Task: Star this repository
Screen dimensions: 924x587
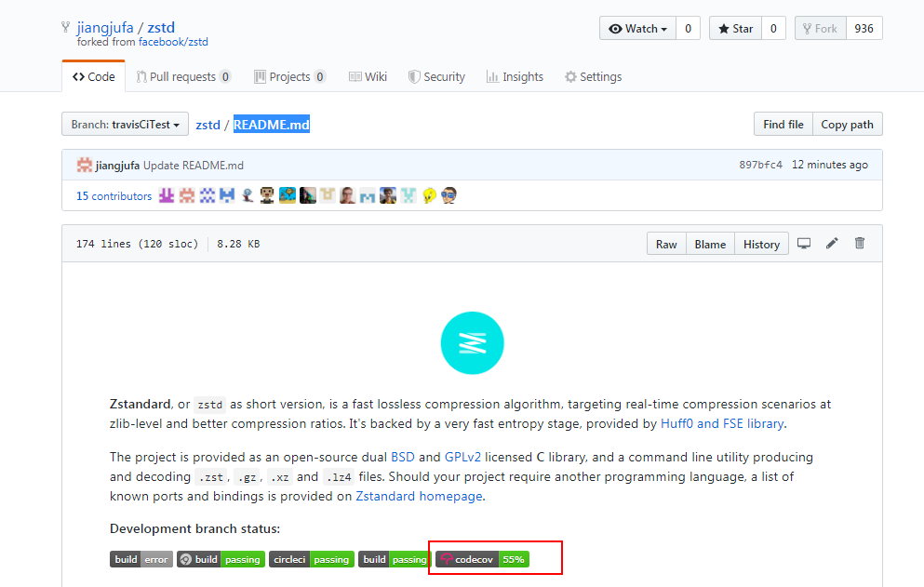Action: [x=735, y=28]
